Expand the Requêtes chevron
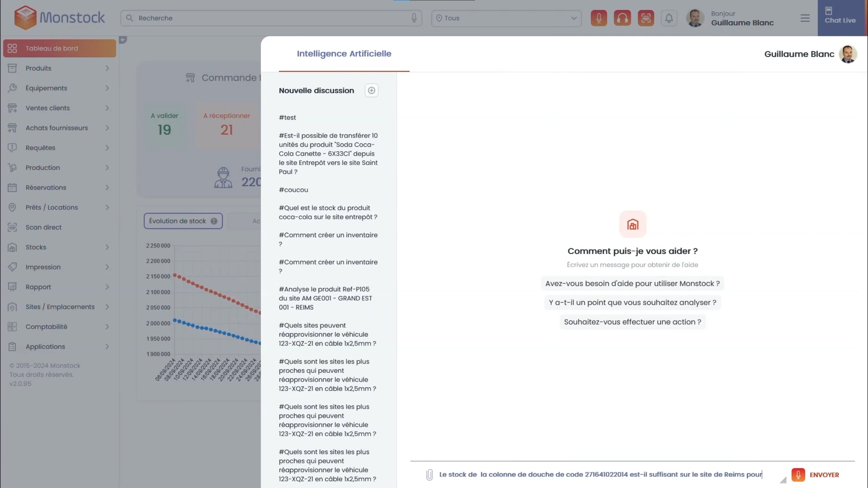This screenshot has height=488, width=868. (107, 148)
